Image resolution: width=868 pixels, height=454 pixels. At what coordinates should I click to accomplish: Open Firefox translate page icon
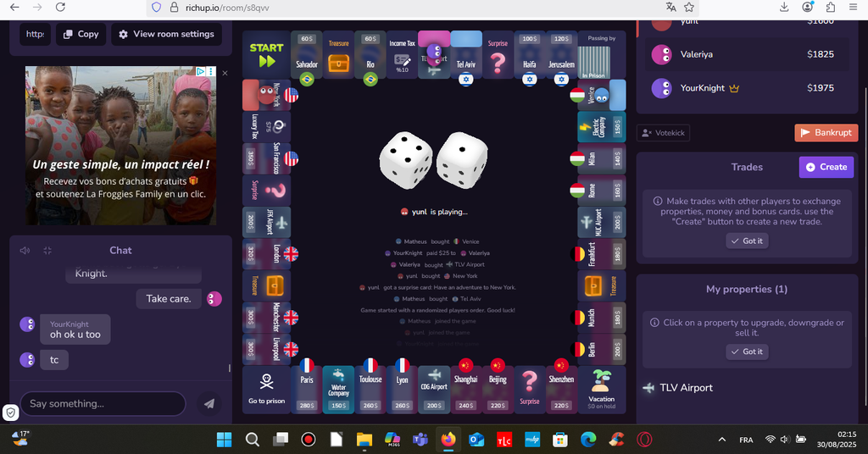[670, 7]
